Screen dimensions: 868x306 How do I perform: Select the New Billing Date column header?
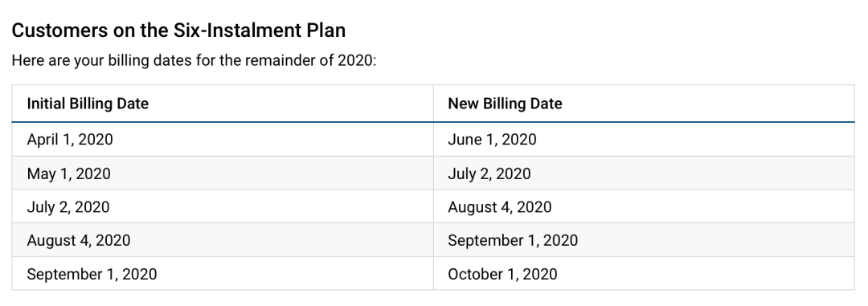(x=505, y=104)
